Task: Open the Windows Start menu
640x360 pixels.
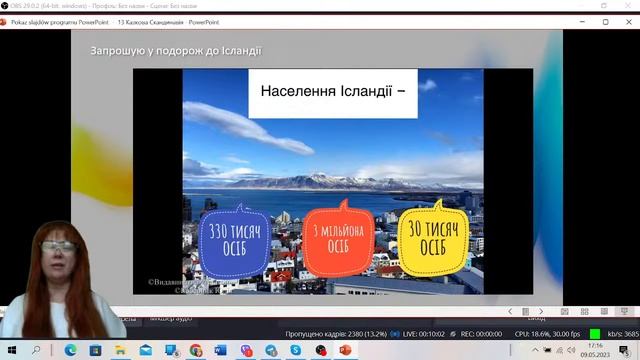Action: click(x=12, y=350)
